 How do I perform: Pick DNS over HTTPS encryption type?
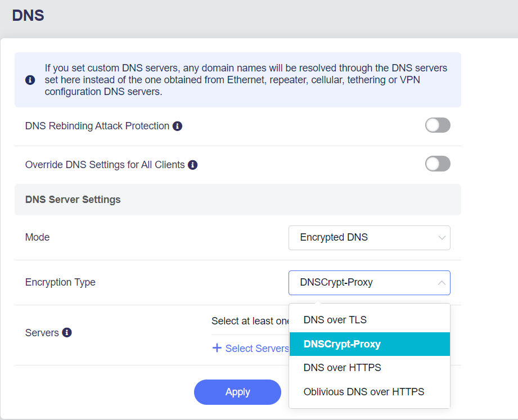[x=342, y=368]
